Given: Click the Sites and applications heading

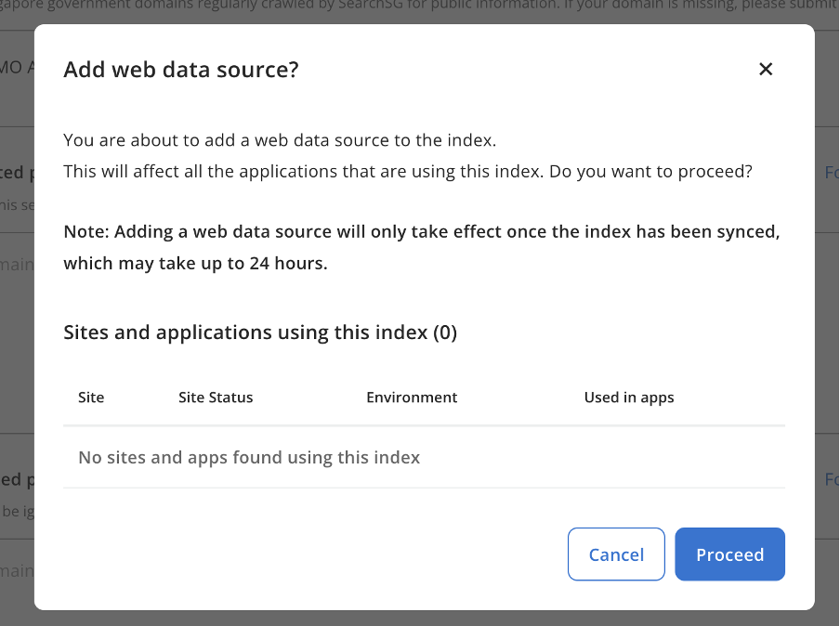Looking at the screenshot, I should (259, 332).
